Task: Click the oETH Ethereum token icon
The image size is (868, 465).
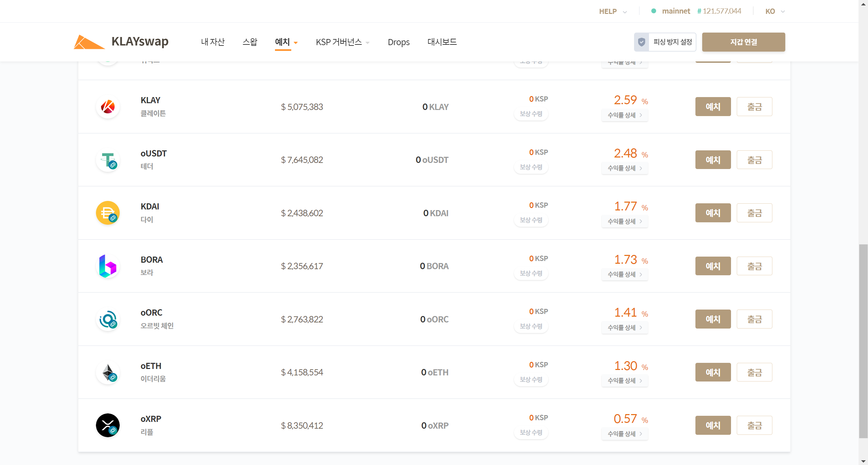Action: pos(108,372)
